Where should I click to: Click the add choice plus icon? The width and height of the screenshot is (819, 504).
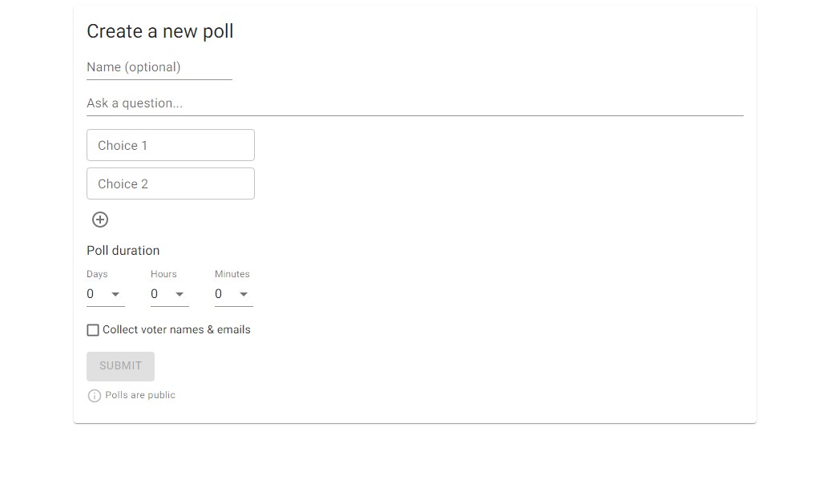pyautogui.click(x=100, y=220)
